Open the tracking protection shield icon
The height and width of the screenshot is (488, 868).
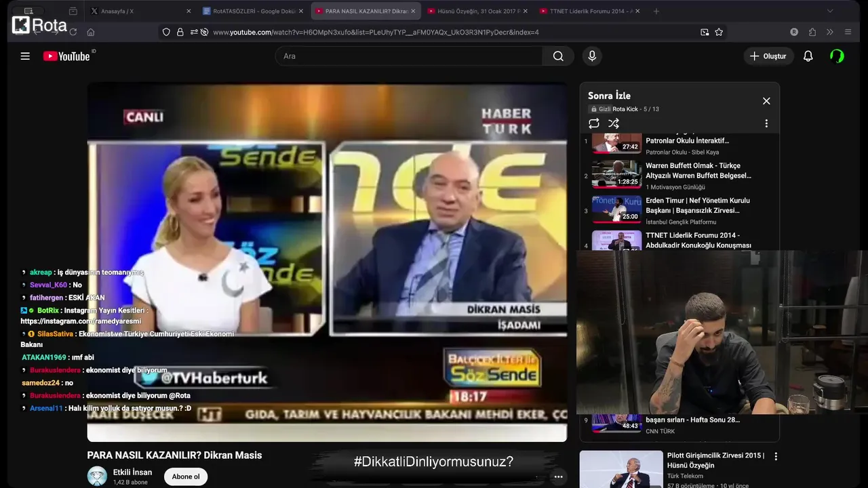(166, 32)
